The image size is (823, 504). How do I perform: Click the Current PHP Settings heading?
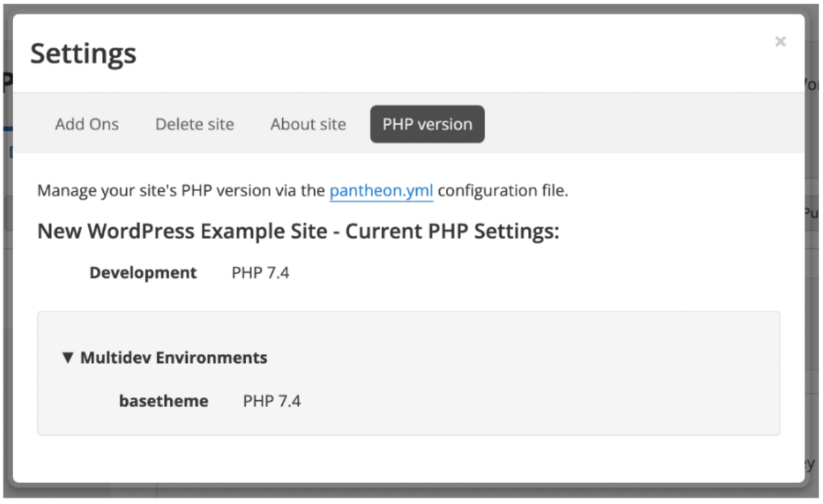point(452,232)
